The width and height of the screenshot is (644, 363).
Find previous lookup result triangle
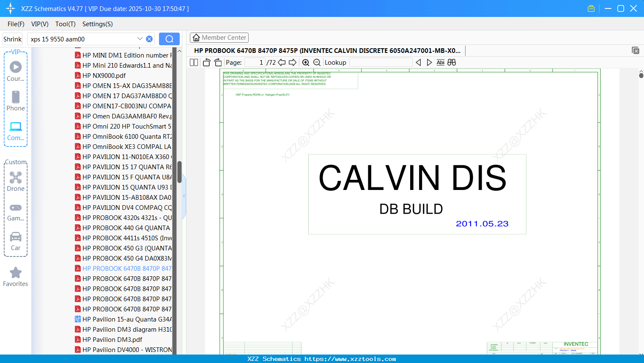[x=418, y=63]
